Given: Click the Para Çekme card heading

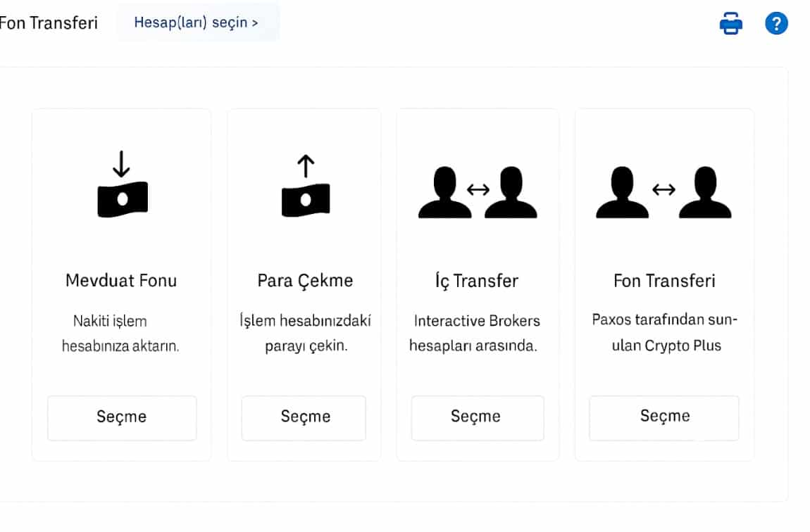Looking at the screenshot, I should tap(305, 281).
